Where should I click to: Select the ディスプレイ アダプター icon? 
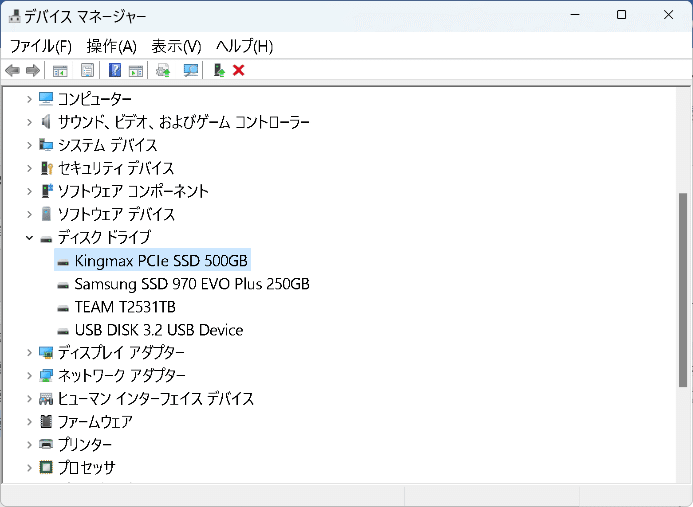pos(46,352)
